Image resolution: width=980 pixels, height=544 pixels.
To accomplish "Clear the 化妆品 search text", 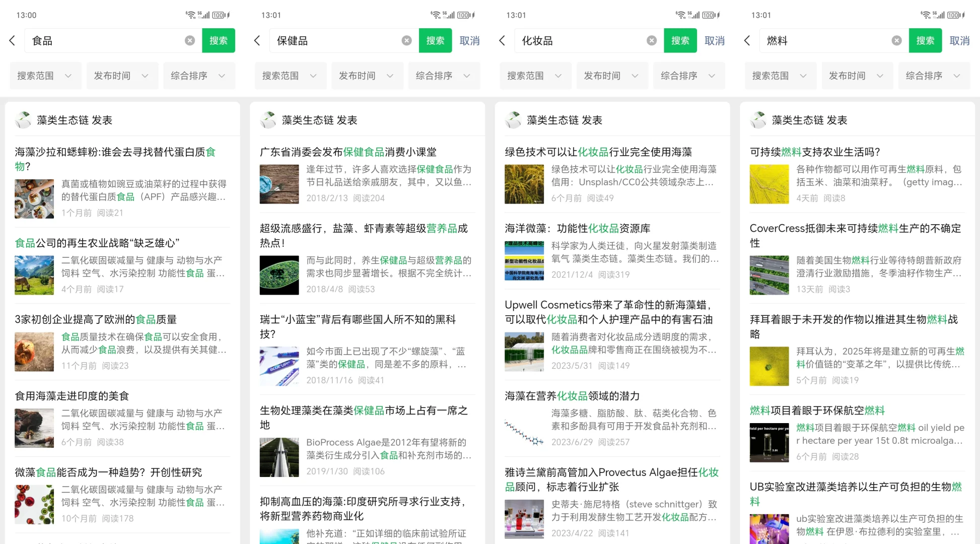I will click(x=651, y=40).
